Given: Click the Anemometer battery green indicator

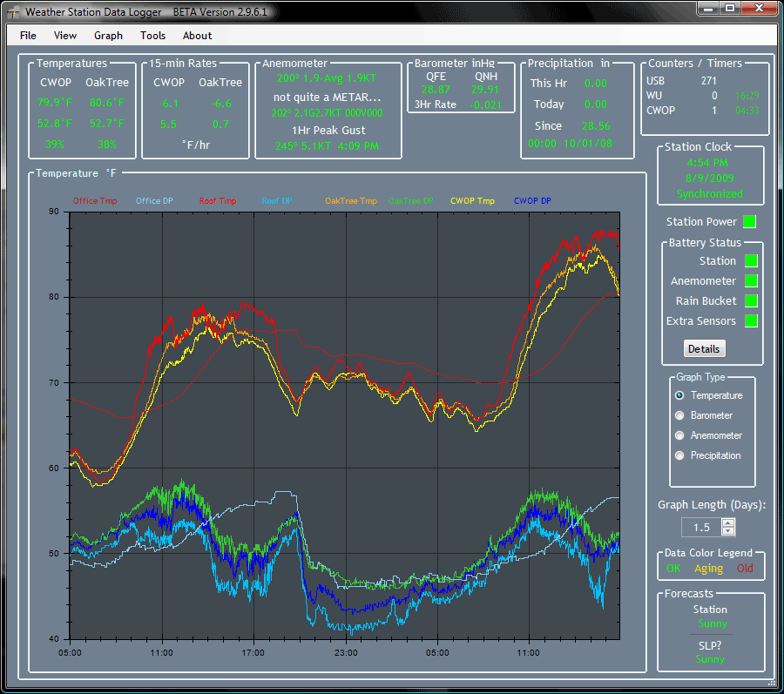Looking at the screenshot, I should point(751,280).
